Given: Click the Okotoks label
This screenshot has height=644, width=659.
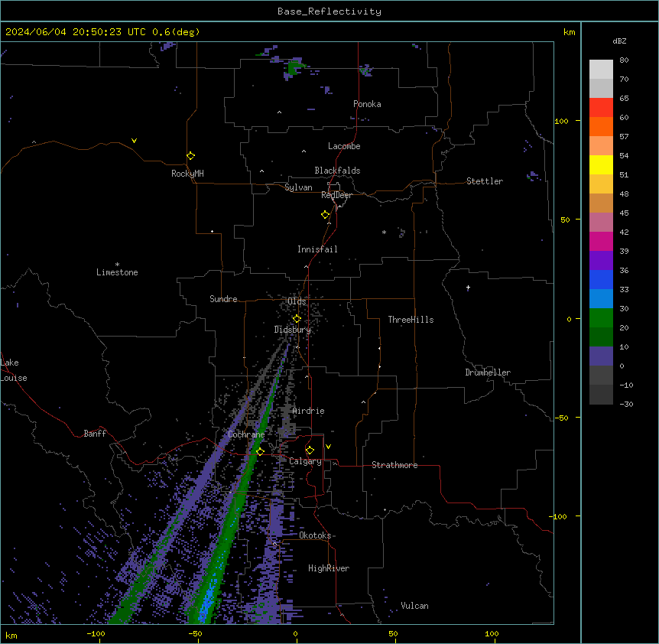Looking at the screenshot, I should click(315, 535).
